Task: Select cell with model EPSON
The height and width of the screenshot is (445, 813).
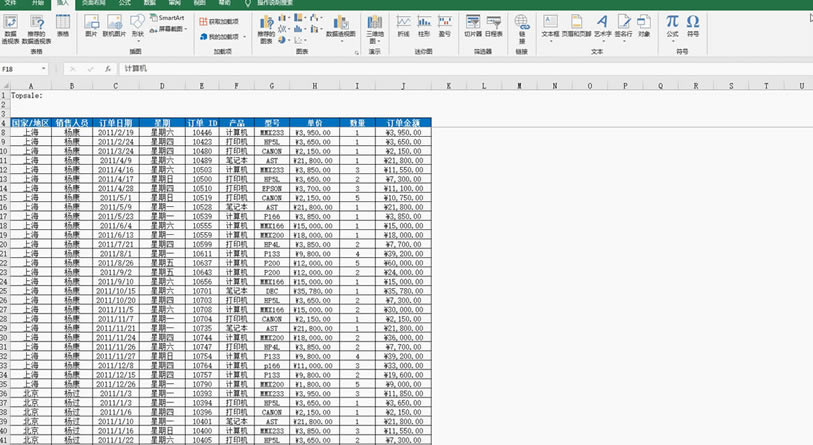Action: click(x=272, y=188)
